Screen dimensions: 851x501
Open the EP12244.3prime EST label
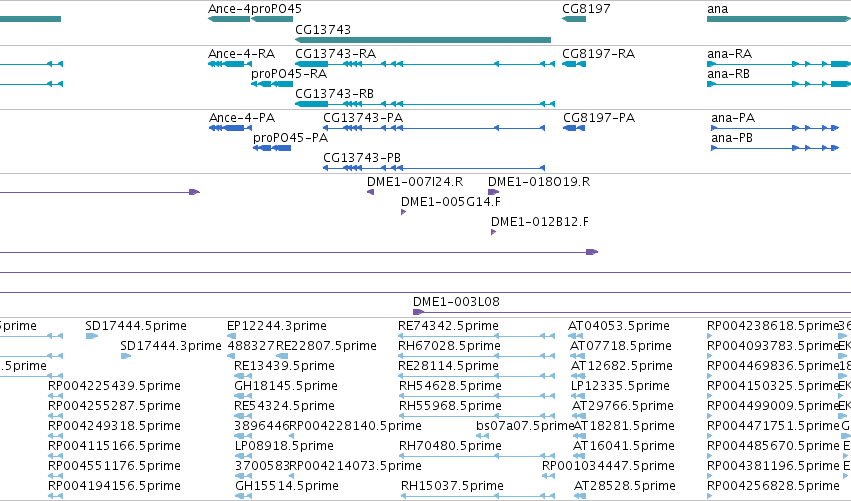click(277, 326)
